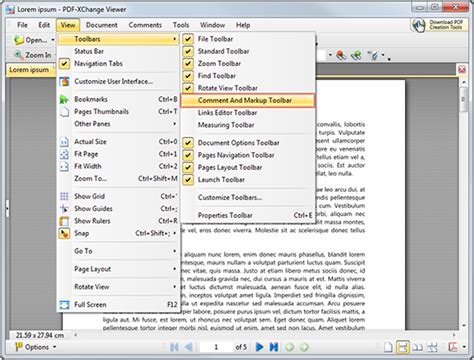The image size is (474, 360).
Task: Toggle Navigation Tabs checkmark
Action: coord(64,64)
